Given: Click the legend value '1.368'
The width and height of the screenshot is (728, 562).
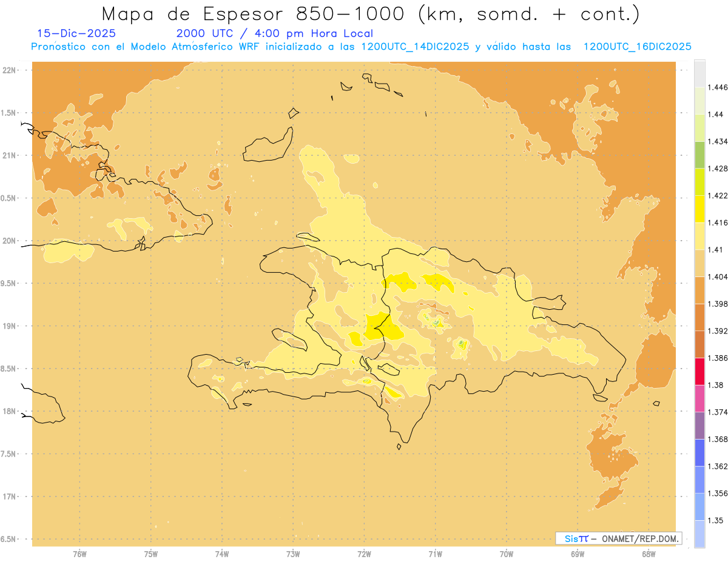Looking at the screenshot, I should coord(718,440).
